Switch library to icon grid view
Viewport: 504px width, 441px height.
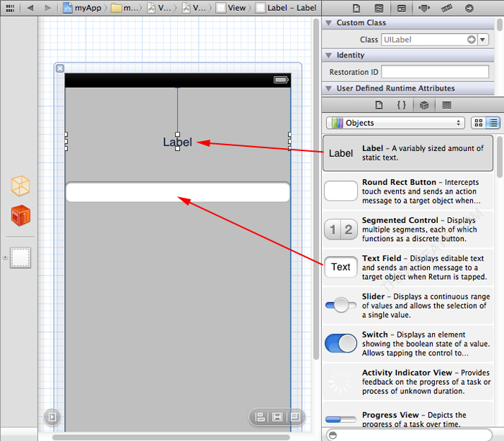coord(478,123)
